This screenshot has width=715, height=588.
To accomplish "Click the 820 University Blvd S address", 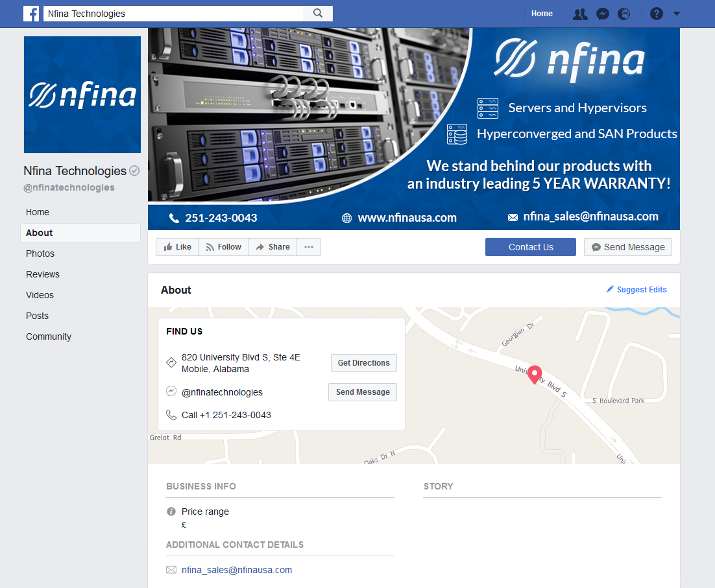I will [241, 363].
